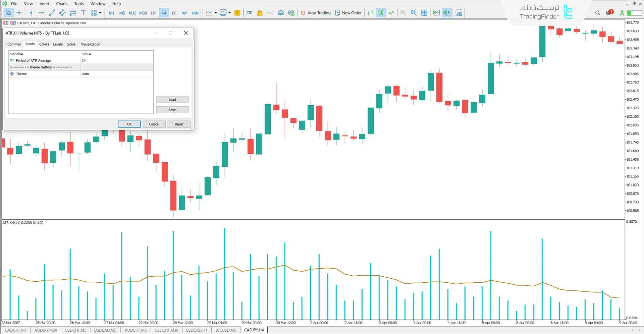Viewport: 644px width, 334px height.
Task: Click the Reset button
Action: click(179, 124)
